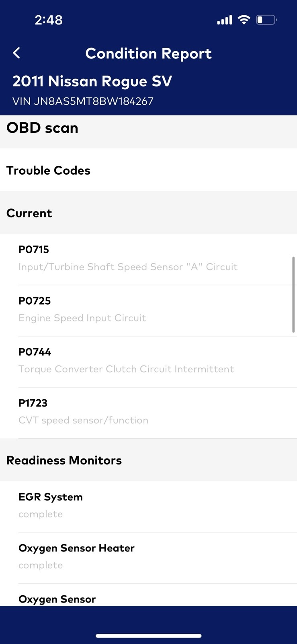Tap the OBD scan heading
The image size is (297, 644).
(x=42, y=128)
